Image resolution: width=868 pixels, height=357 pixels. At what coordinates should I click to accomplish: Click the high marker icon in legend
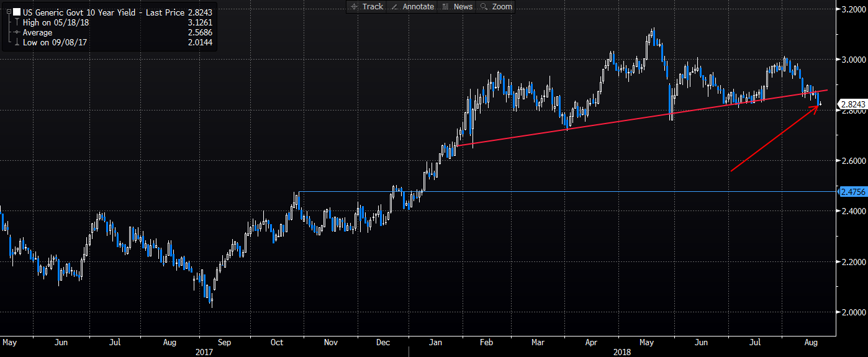[x=16, y=22]
